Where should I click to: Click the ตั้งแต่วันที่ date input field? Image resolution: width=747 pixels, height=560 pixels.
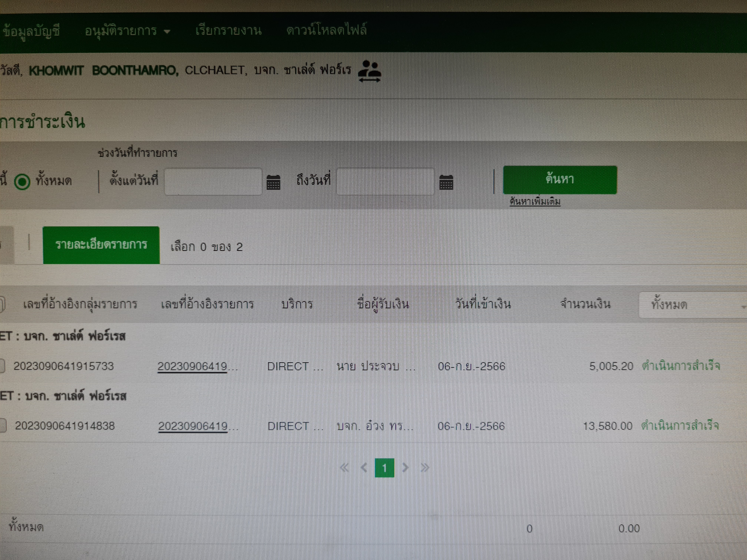pyautogui.click(x=213, y=182)
